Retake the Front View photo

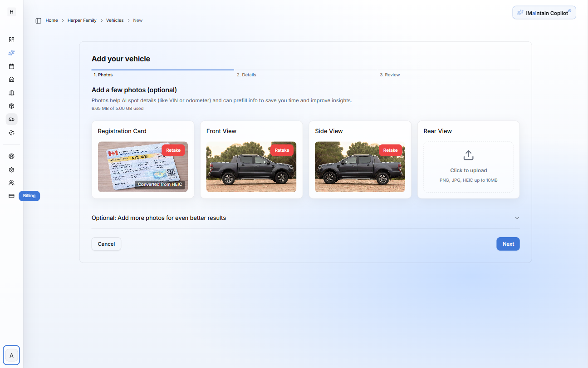tap(282, 150)
